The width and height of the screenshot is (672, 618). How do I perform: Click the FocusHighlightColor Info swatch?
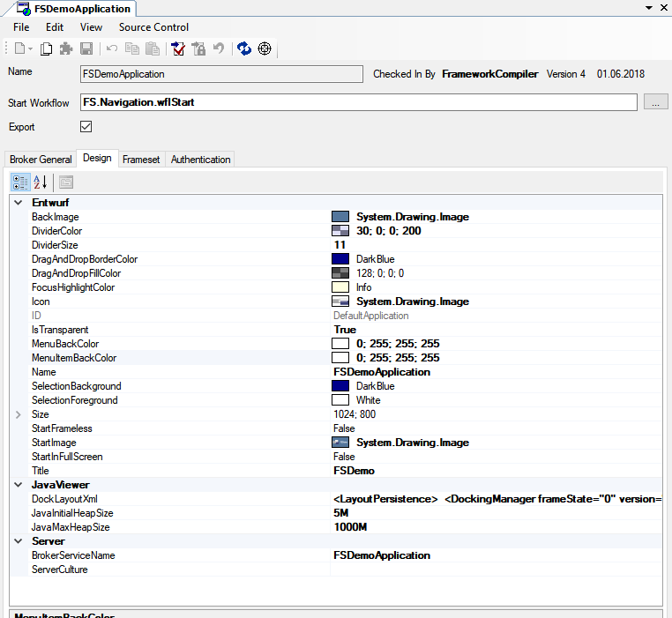(340, 287)
